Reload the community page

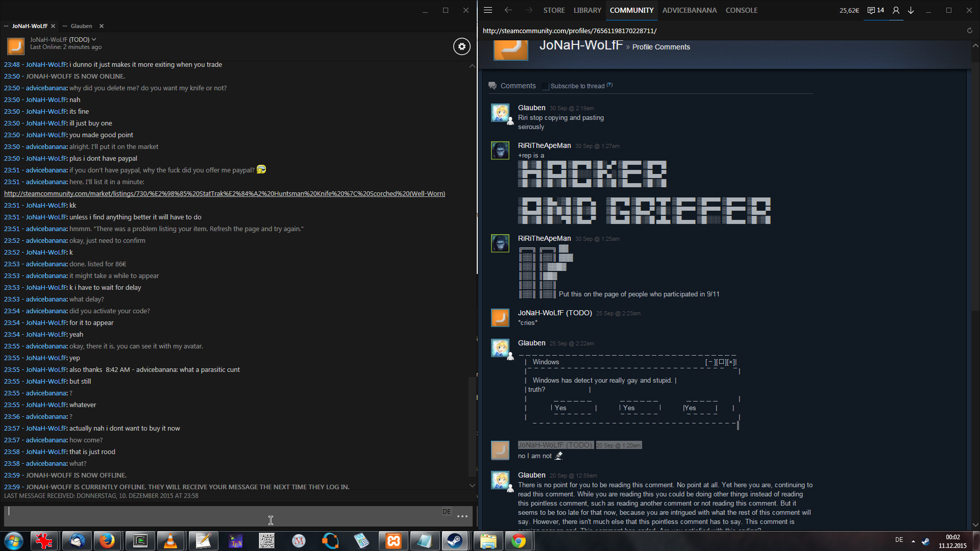[x=969, y=31]
